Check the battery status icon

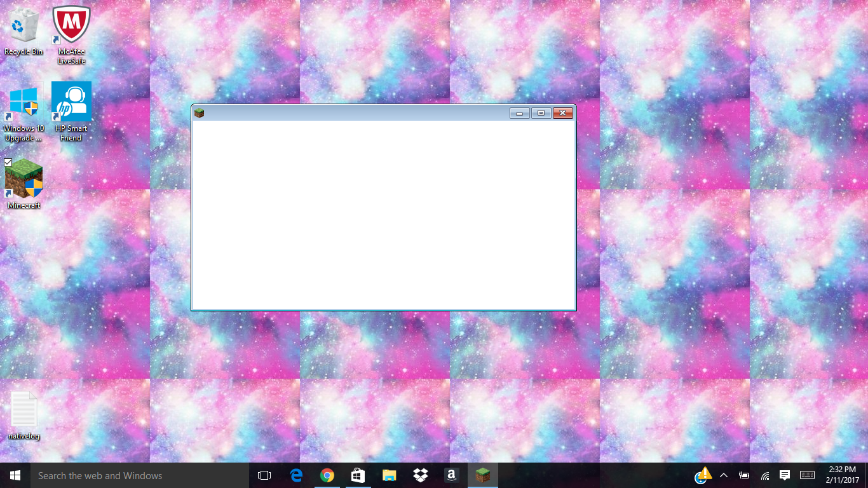pyautogui.click(x=744, y=475)
